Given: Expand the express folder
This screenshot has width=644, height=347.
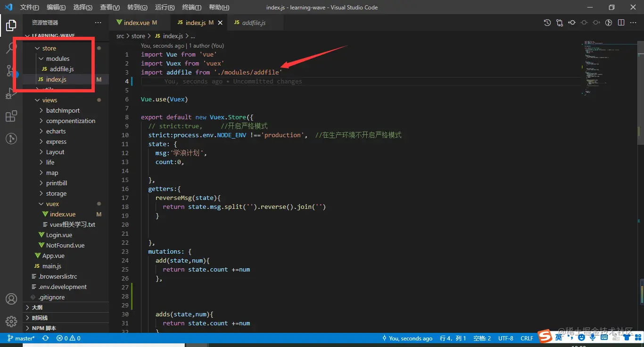Looking at the screenshot, I should [x=56, y=141].
